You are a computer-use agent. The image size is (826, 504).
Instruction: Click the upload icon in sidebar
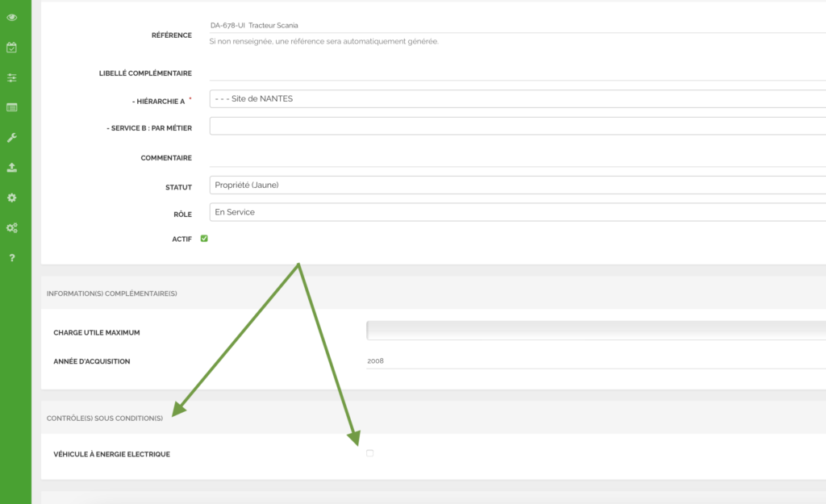(x=12, y=168)
